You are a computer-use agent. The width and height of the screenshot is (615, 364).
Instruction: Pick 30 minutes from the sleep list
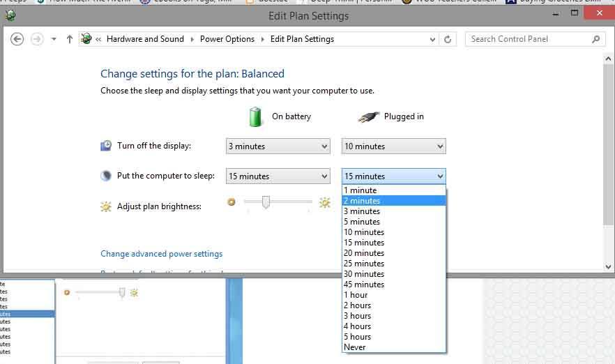click(394, 274)
